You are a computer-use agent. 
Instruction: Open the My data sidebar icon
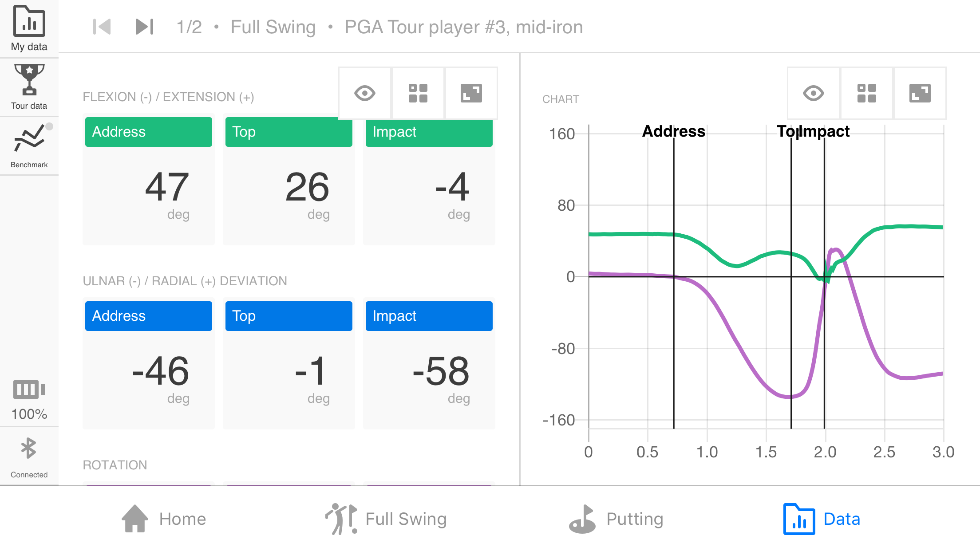pyautogui.click(x=29, y=28)
